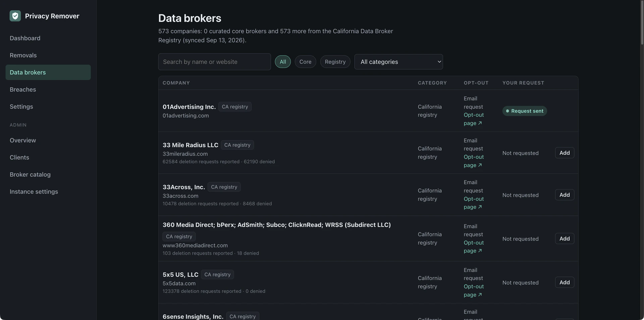Open Settings from the sidebar

[48, 107]
